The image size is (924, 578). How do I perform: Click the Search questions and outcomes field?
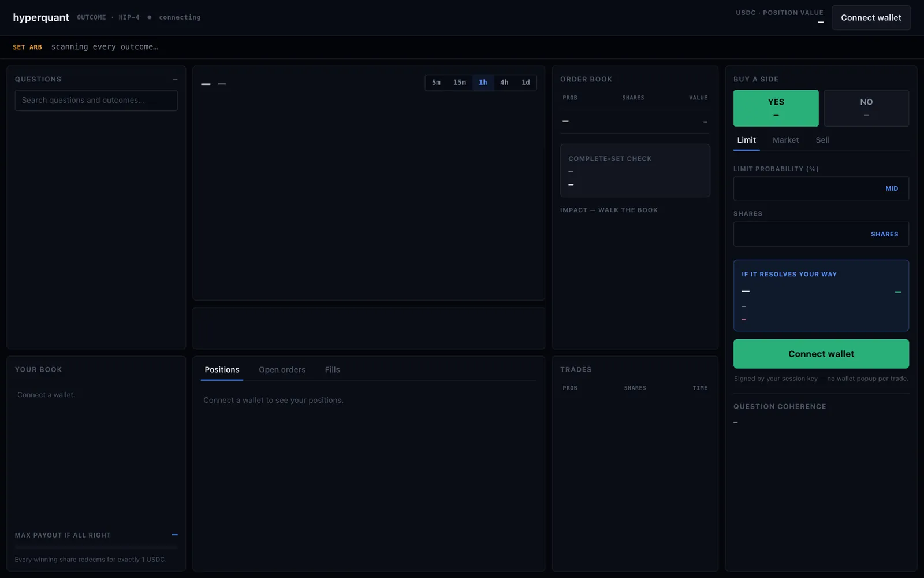point(96,100)
